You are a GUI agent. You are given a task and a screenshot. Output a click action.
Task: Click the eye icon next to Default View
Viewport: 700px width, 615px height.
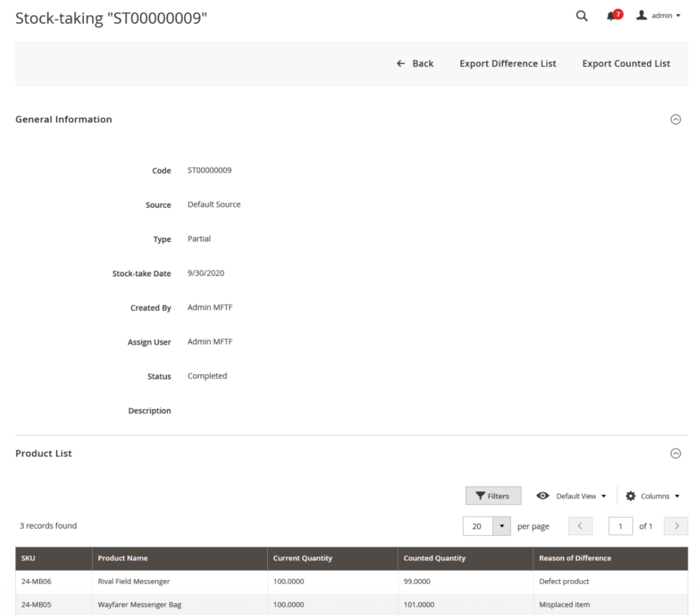coord(543,495)
